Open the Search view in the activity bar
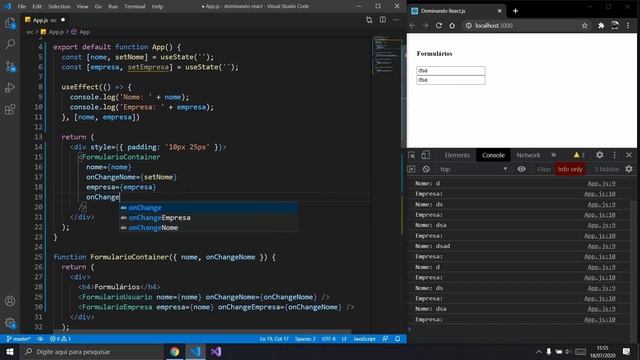The height and width of the screenshot is (360, 640). pyautogui.click(x=10, y=44)
